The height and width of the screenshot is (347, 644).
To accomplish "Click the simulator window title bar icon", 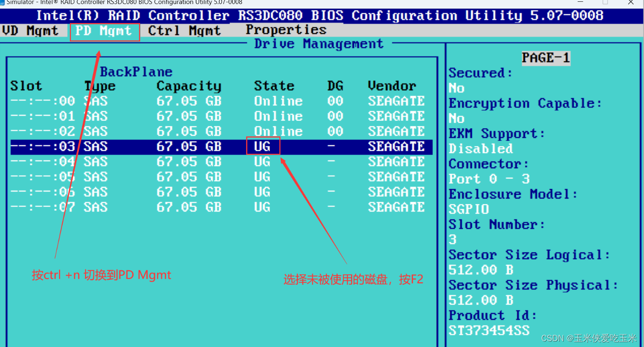I will [3, 2].
